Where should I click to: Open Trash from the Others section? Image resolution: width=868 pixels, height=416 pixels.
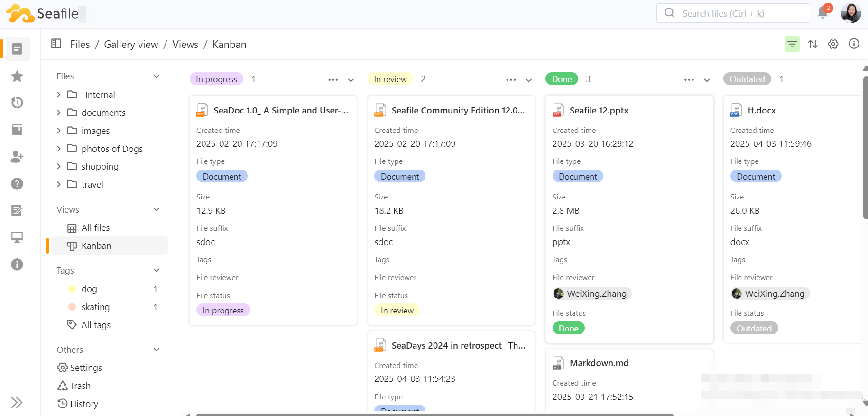(x=80, y=386)
